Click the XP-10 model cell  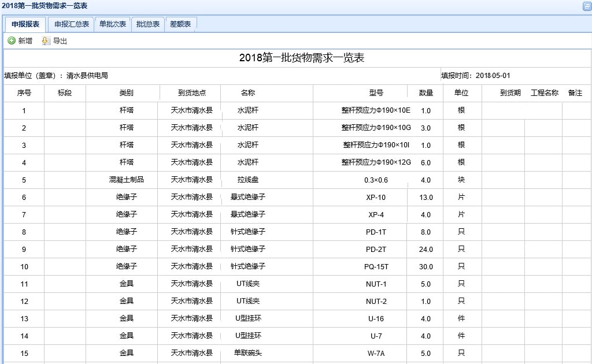point(376,197)
